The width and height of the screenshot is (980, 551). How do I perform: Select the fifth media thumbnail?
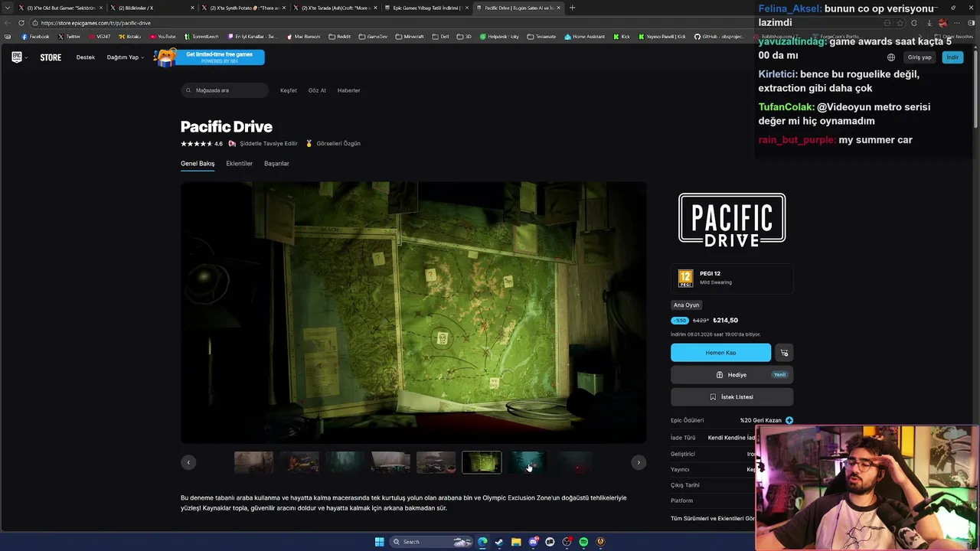(x=436, y=462)
